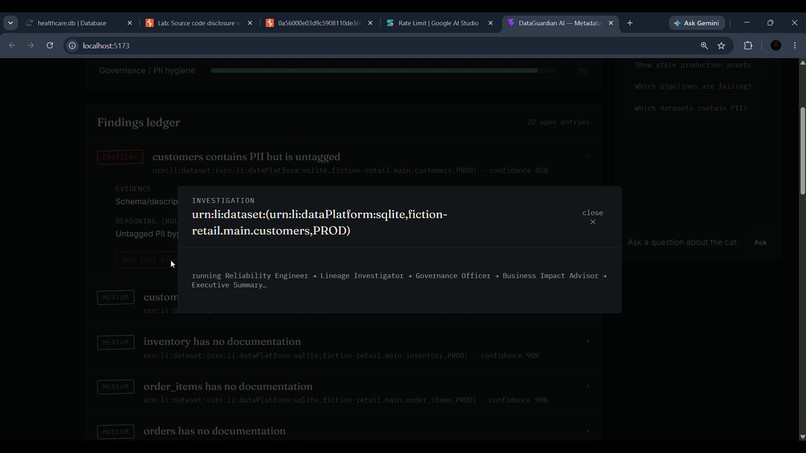Image resolution: width=806 pixels, height=453 pixels.
Task: Close the DataGuardian AI tab
Action: [611, 23]
